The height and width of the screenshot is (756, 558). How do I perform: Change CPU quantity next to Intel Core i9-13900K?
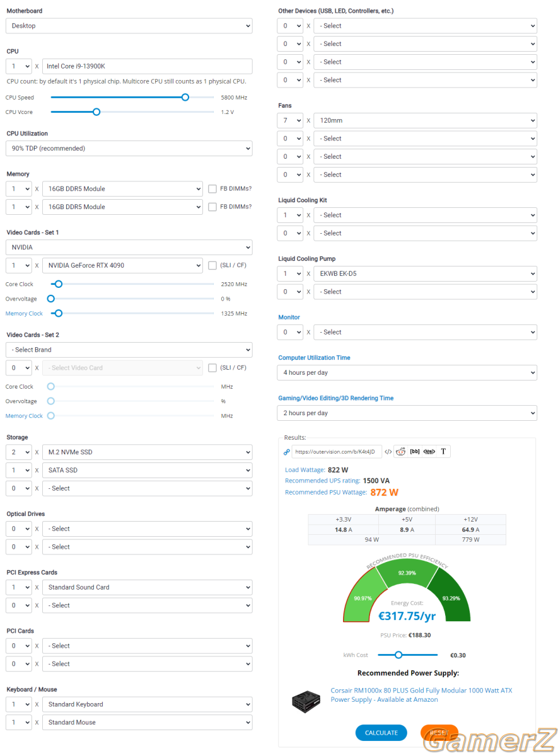(18, 66)
